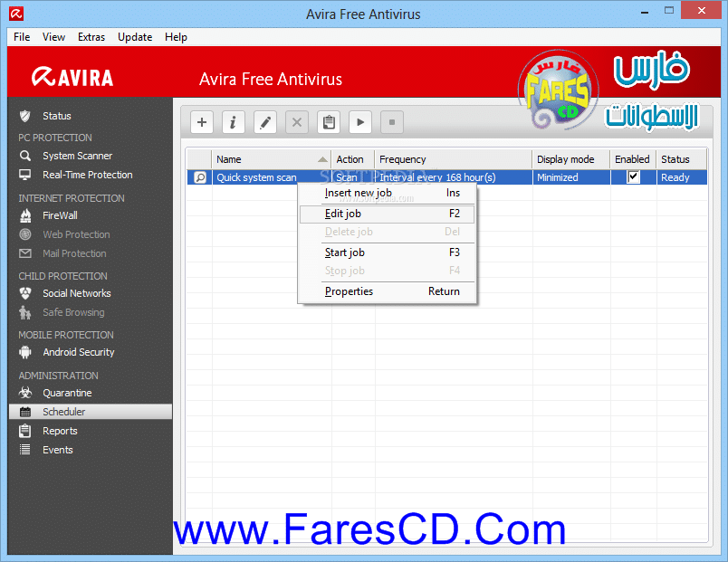This screenshot has height=562, width=728.
Task: Open Android Security in the sidebar
Action: click(79, 352)
